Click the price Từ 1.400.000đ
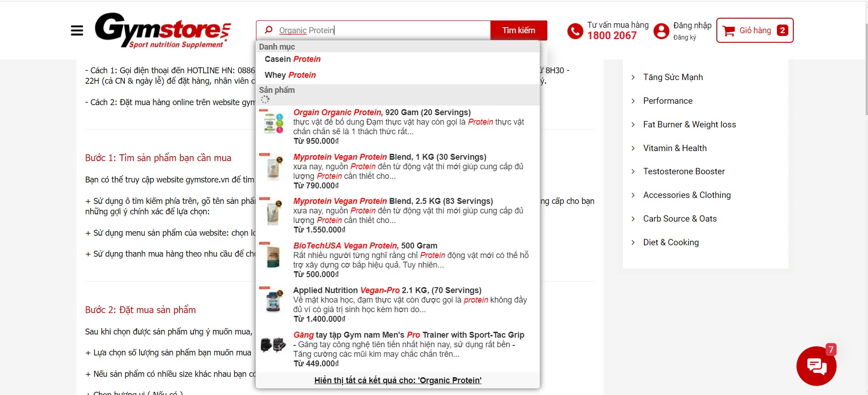 pyautogui.click(x=319, y=319)
